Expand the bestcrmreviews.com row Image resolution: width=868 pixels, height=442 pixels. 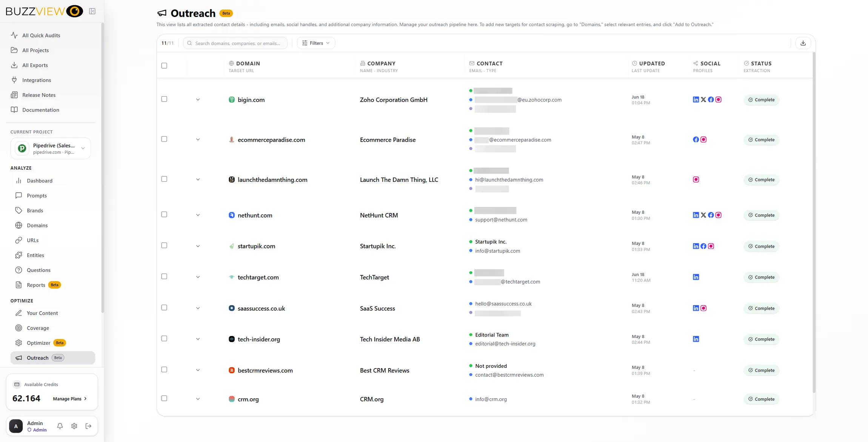(198, 370)
